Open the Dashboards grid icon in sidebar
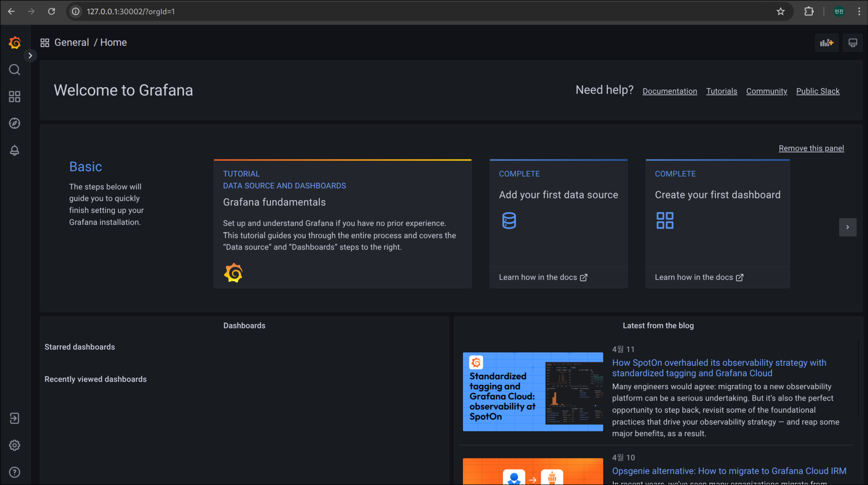Viewport: 868px width, 485px height. [14, 96]
